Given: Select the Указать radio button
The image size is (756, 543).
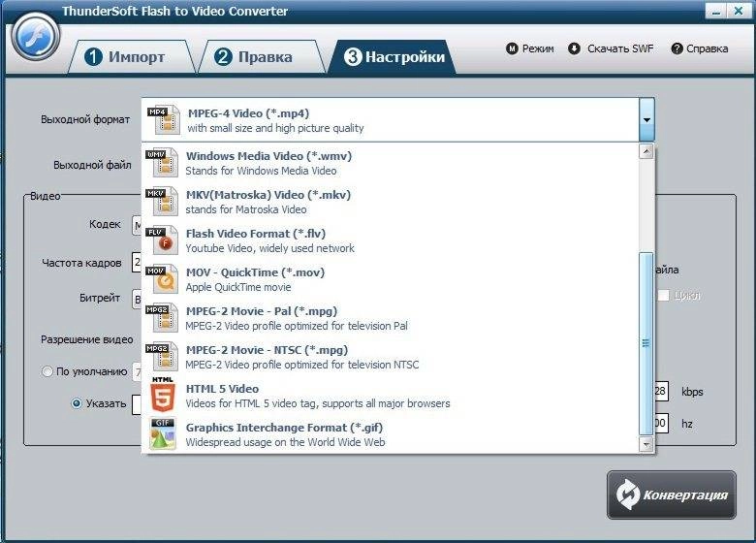Looking at the screenshot, I should pyautogui.click(x=77, y=403).
